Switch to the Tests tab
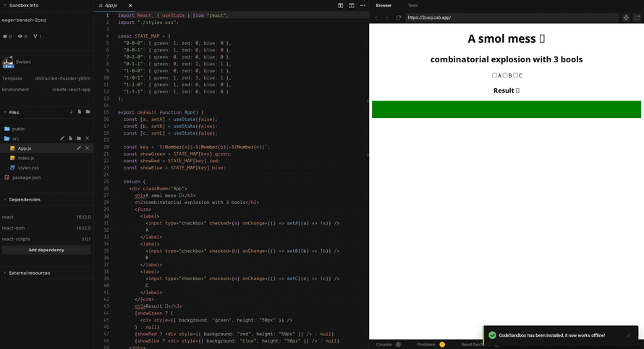 point(412,5)
